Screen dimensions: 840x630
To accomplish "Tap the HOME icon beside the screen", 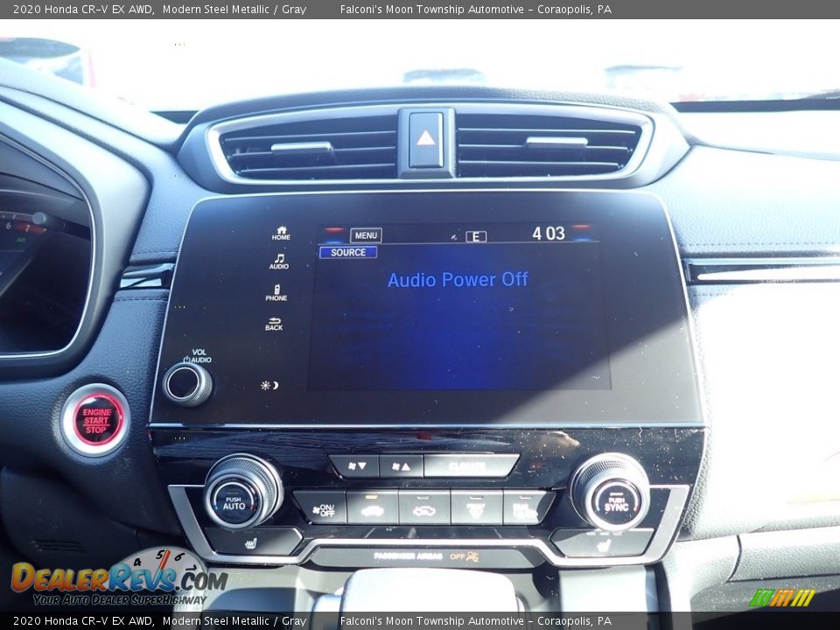I will 281,233.
